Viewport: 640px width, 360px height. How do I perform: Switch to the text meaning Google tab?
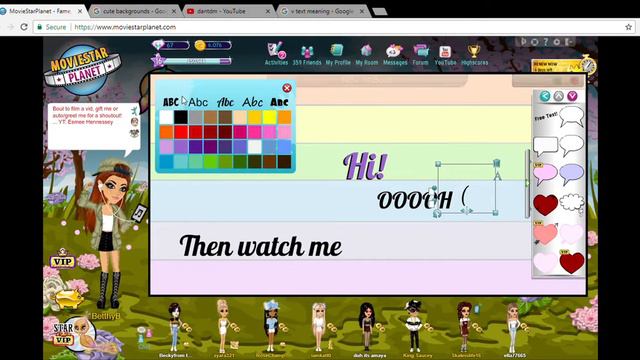coord(322,11)
